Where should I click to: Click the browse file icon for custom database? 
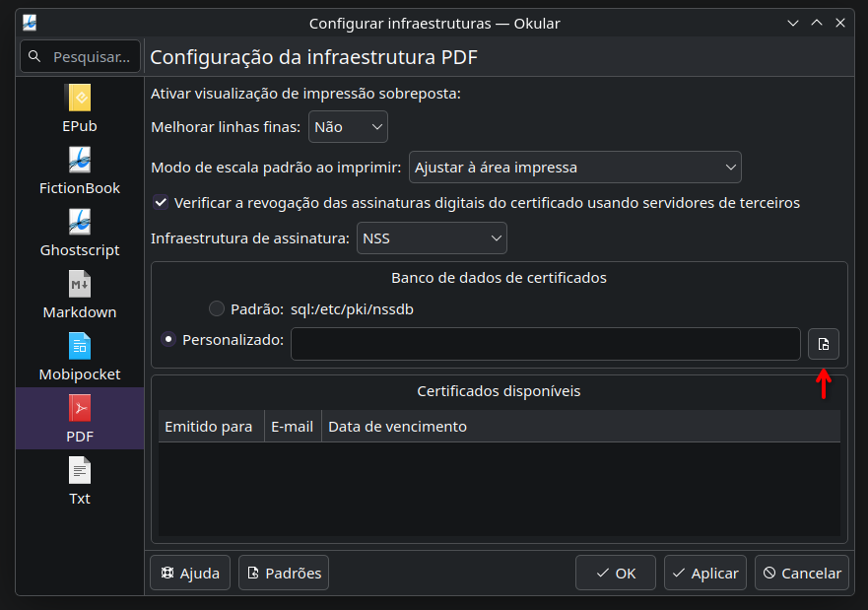[823, 344]
